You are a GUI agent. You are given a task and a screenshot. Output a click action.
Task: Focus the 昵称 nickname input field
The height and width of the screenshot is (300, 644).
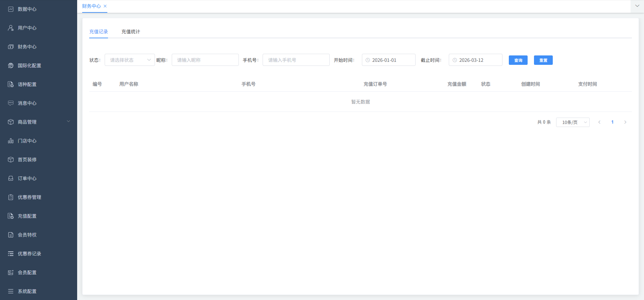(x=205, y=60)
